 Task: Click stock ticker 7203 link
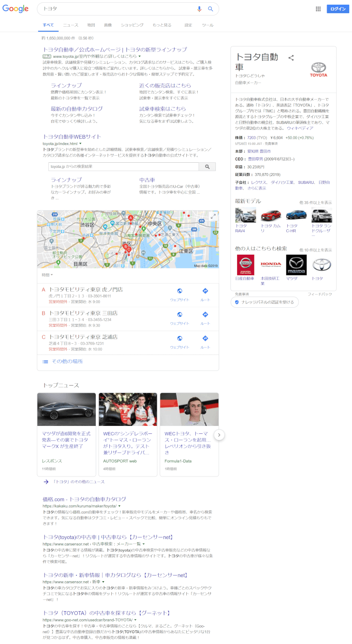point(252,137)
